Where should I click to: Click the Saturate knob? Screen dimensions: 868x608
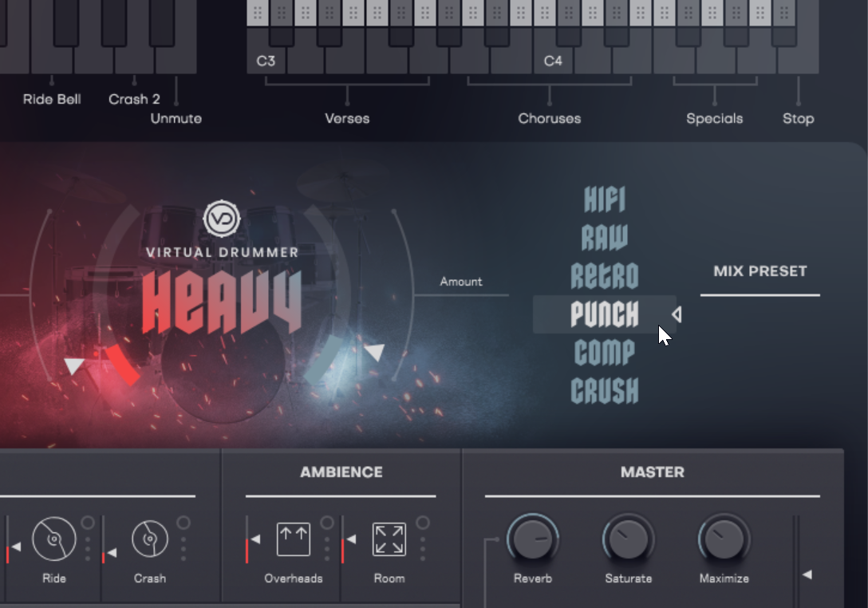pyautogui.click(x=629, y=539)
